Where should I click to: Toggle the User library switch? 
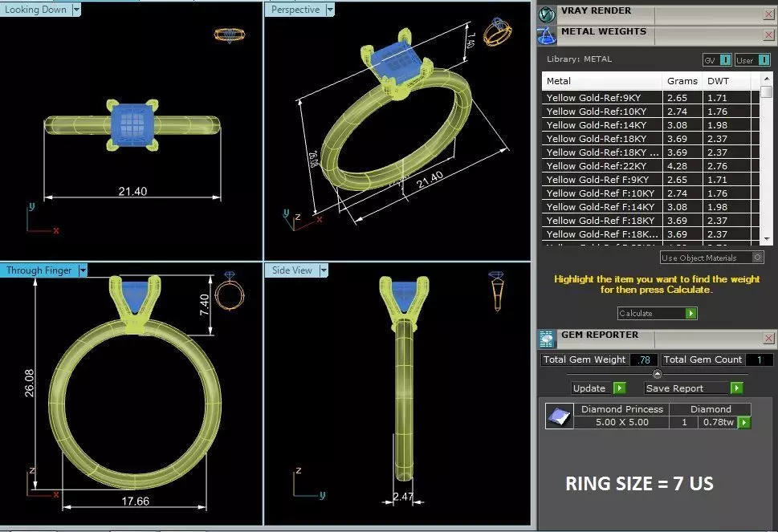point(764,60)
